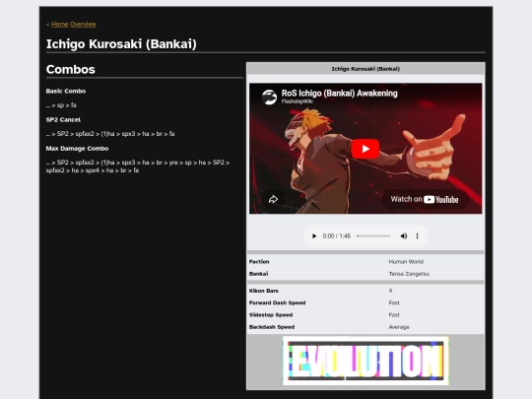Click the YouTube share arrow icon

[273, 199]
